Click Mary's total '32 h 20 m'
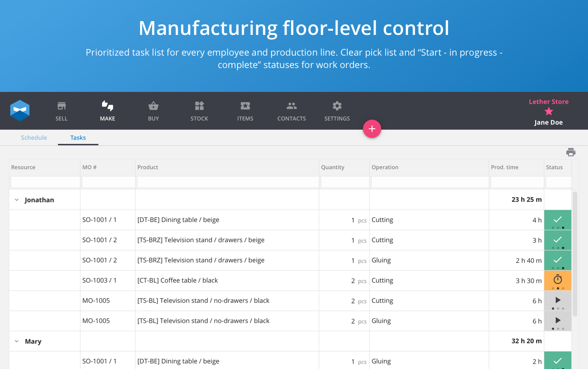Screen dimensions: 588x369 point(526,341)
